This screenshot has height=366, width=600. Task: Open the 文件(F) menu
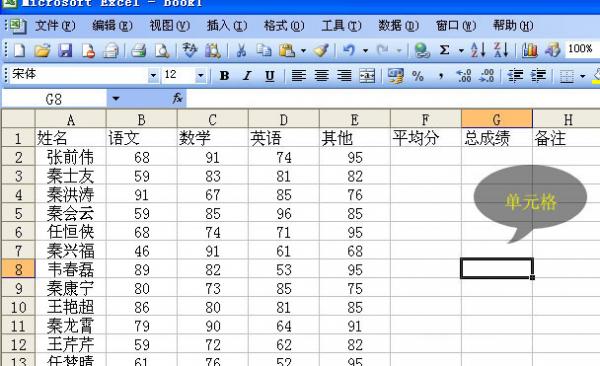click(55, 26)
